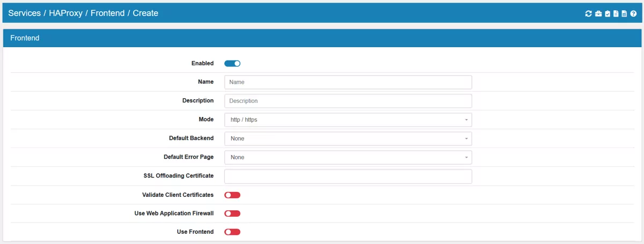
Task: Open the Mode dropdown showing http / https
Action: [x=348, y=120]
